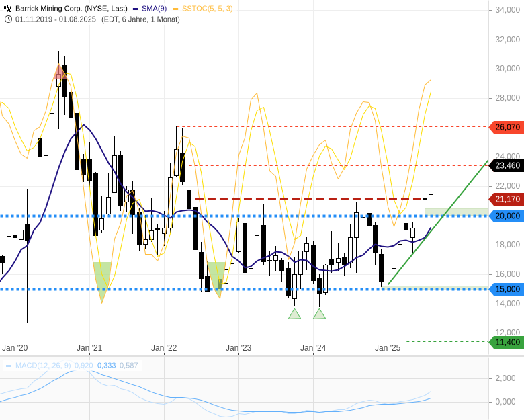Click the Jan '25 time axis label

(388, 348)
